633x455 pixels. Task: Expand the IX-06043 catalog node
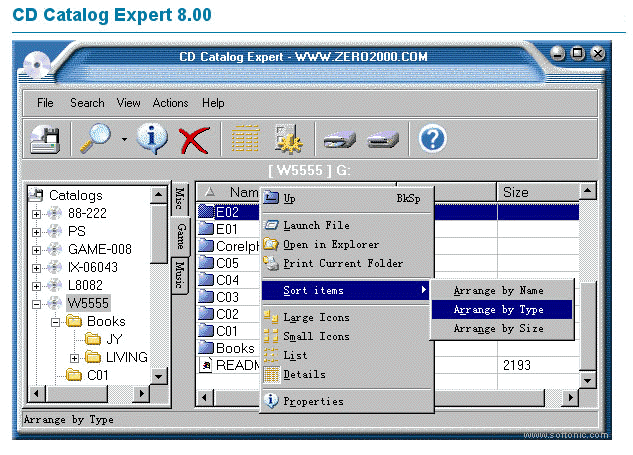point(36,268)
